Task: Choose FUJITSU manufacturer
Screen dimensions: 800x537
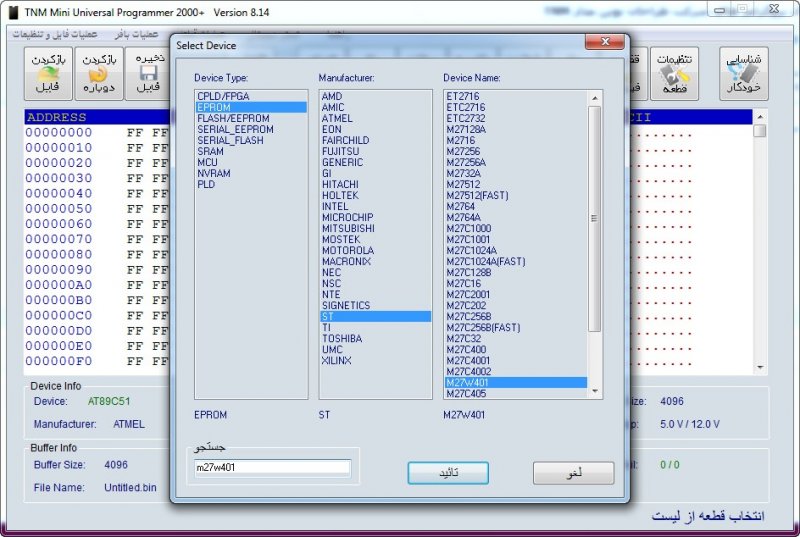Action: coord(376,151)
